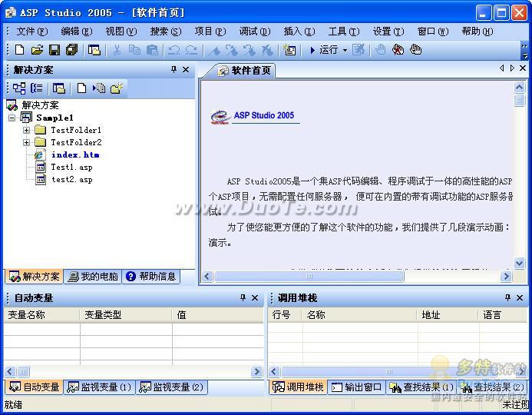Viewport: 532px width, 415px height.
Task: Pin the 解决方案 panel
Action: point(173,70)
